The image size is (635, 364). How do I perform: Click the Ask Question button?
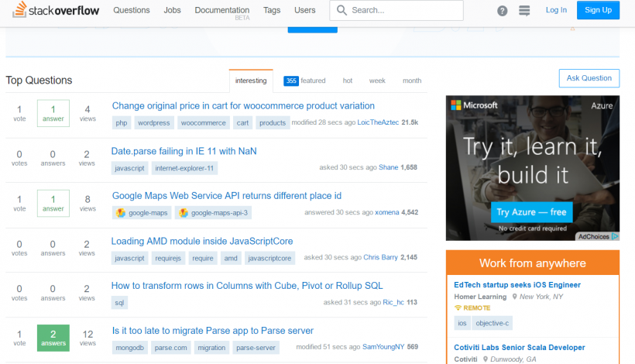click(589, 78)
